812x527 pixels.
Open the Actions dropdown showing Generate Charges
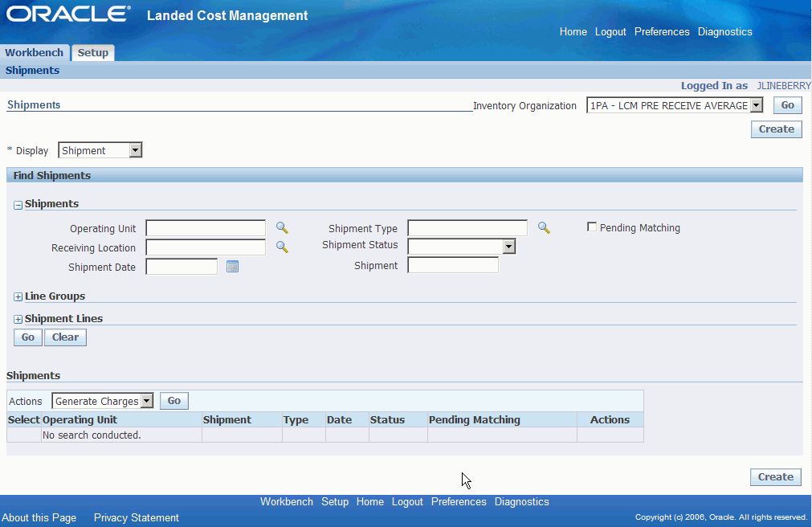(x=103, y=401)
